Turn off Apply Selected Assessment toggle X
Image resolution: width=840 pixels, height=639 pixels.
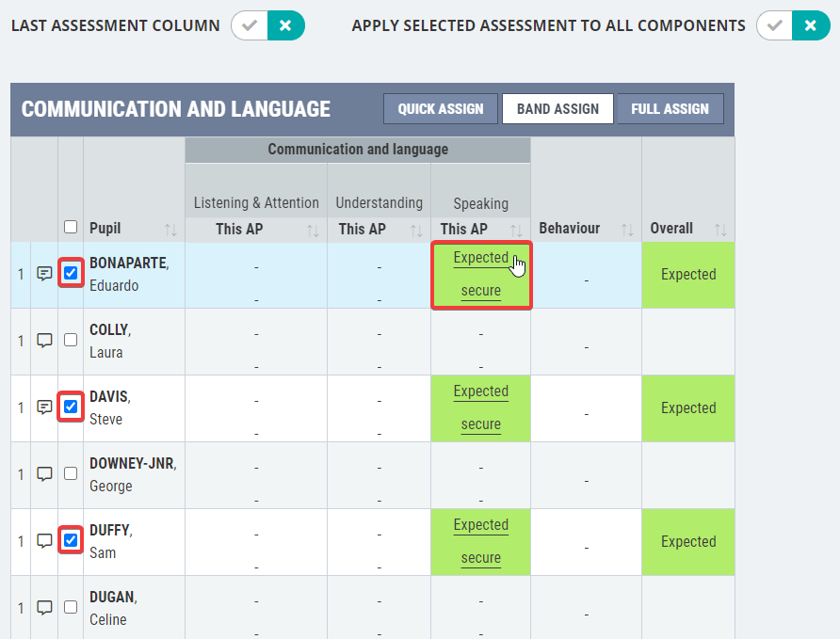click(x=811, y=25)
